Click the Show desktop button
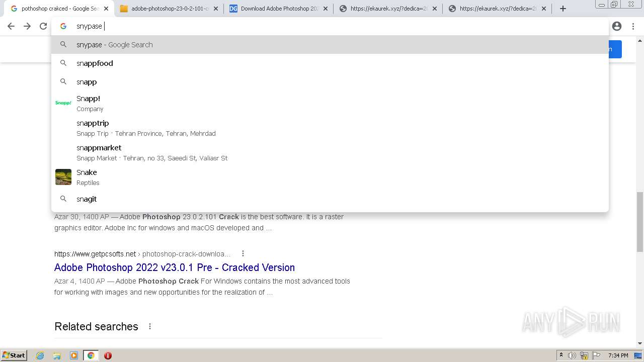The image size is (644, 362). pos(638,355)
